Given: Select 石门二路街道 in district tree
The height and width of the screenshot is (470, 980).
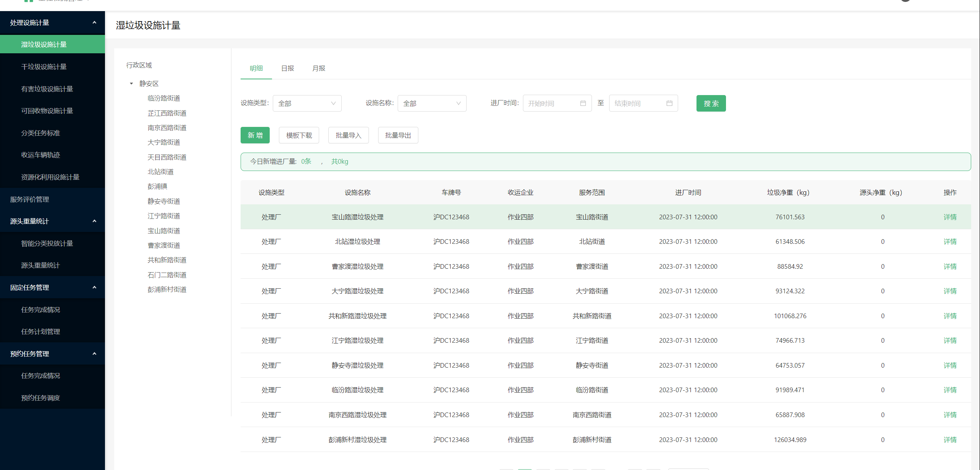Looking at the screenshot, I should pos(167,275).
